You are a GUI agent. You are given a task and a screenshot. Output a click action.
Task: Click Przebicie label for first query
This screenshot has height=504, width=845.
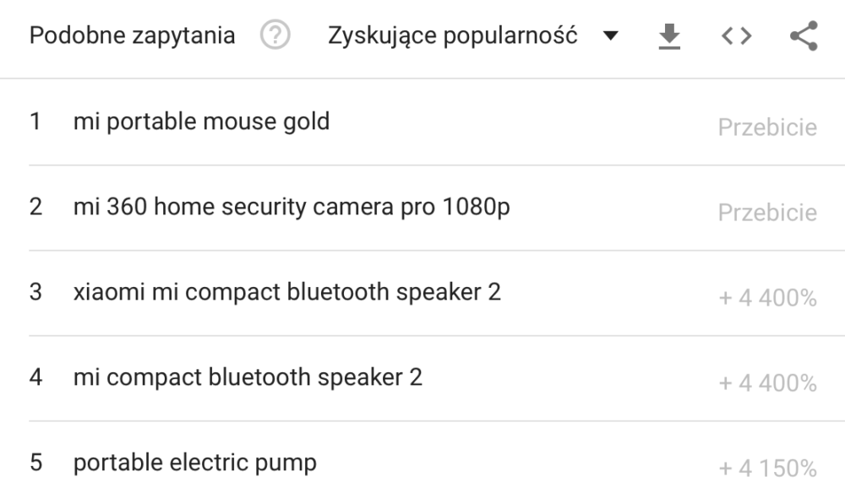pos(767,127)
